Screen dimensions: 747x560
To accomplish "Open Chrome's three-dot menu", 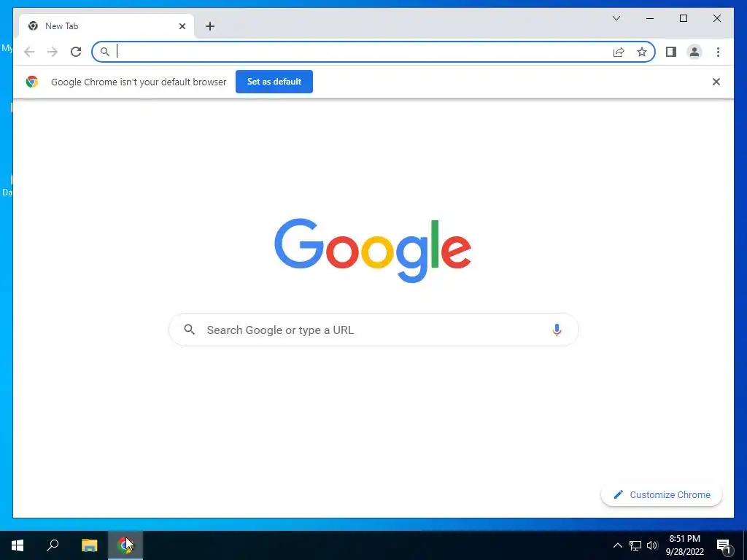I will [718, 52].
